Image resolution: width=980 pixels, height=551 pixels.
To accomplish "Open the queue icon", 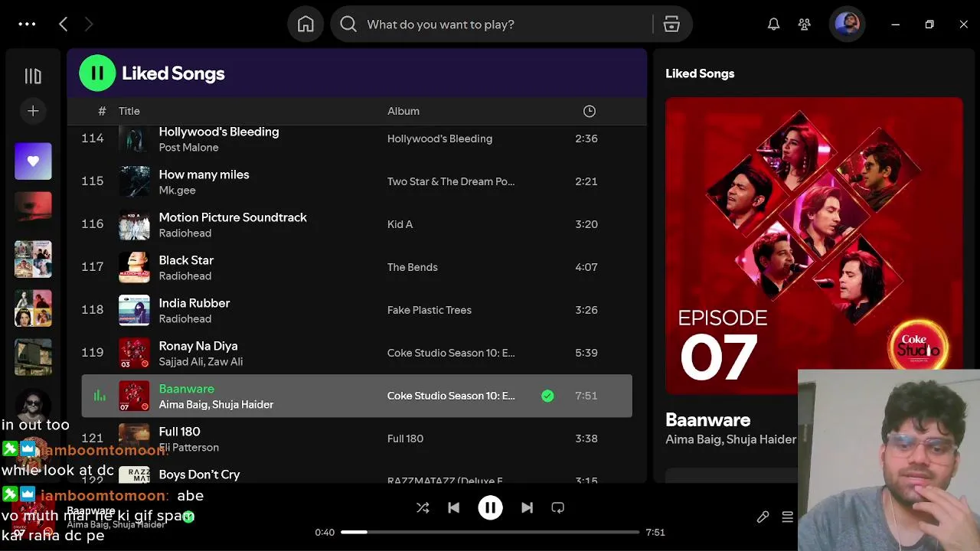I will (787, 517).
